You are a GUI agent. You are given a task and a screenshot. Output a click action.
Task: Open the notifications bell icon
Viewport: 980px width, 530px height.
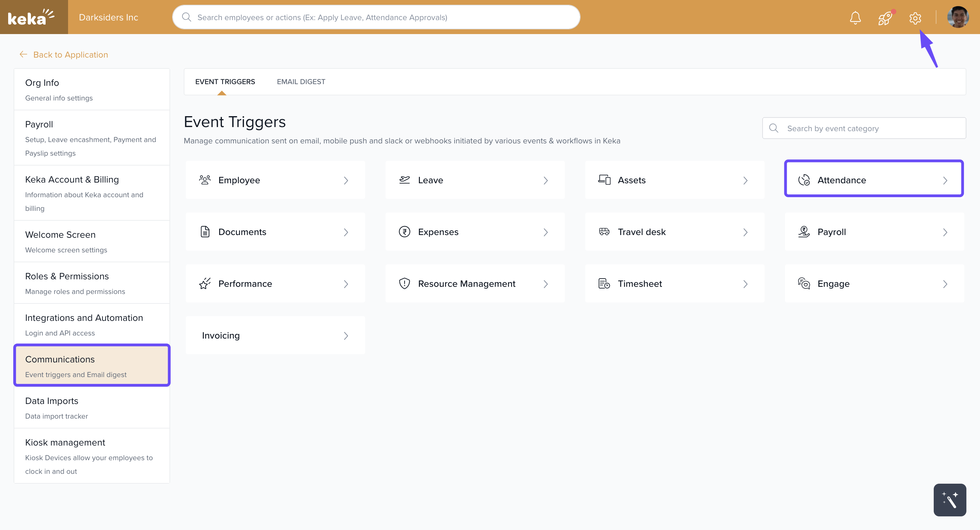pyautogui.click(x=855, y=17)
